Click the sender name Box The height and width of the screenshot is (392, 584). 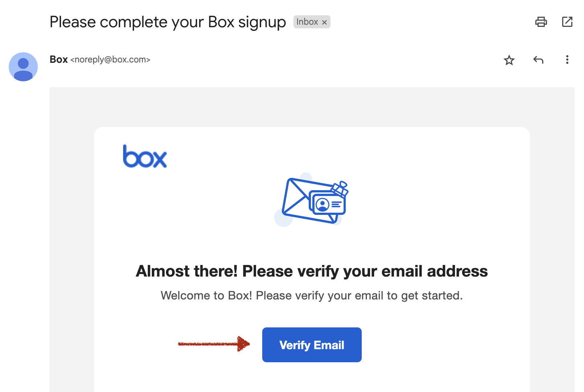[59, 60]
